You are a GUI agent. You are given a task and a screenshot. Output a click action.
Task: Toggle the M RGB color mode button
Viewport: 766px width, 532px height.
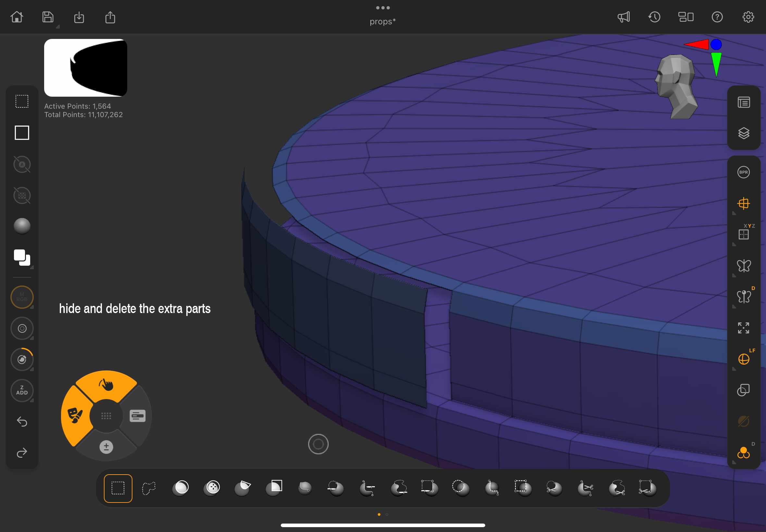22,297
